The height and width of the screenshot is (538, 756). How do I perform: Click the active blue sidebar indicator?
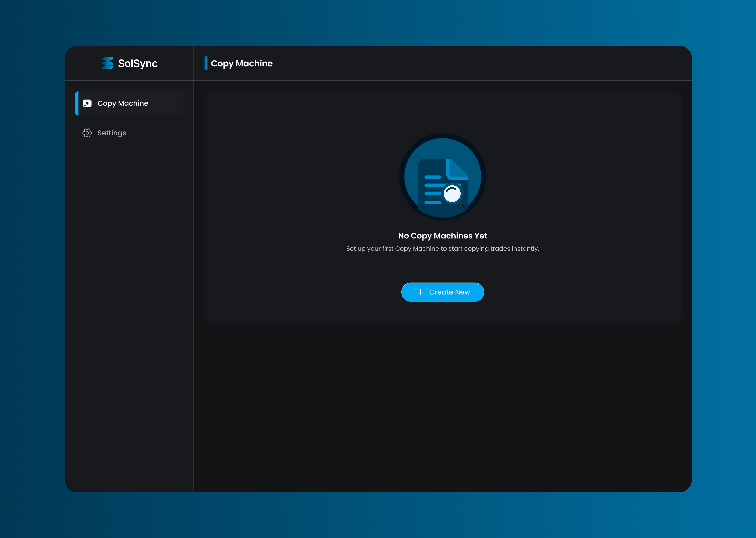77,103
